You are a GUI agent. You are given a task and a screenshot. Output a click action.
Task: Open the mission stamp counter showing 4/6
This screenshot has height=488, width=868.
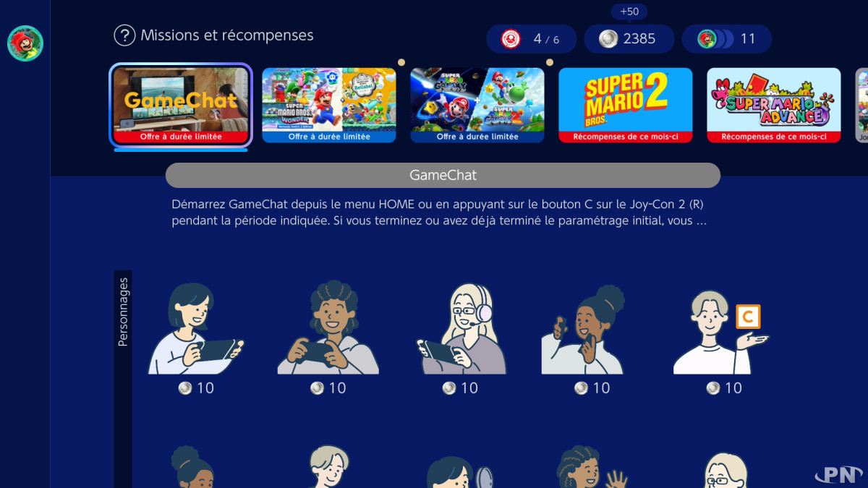point(532,39)
